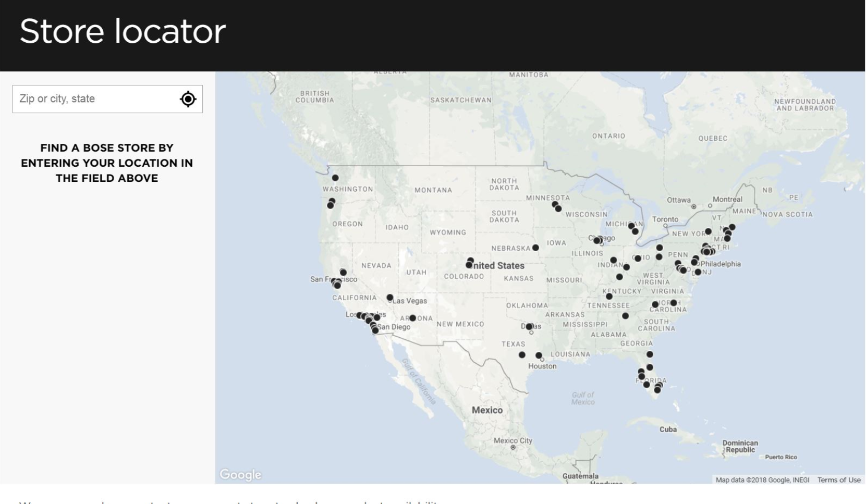Click the Cuba label on the map
Screen dimensions: 866x504
point(668,429)
